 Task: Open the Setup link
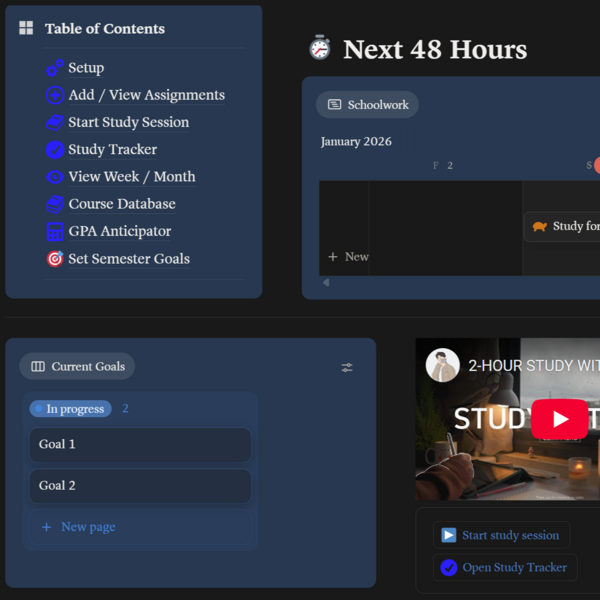[x=86, y=68]
